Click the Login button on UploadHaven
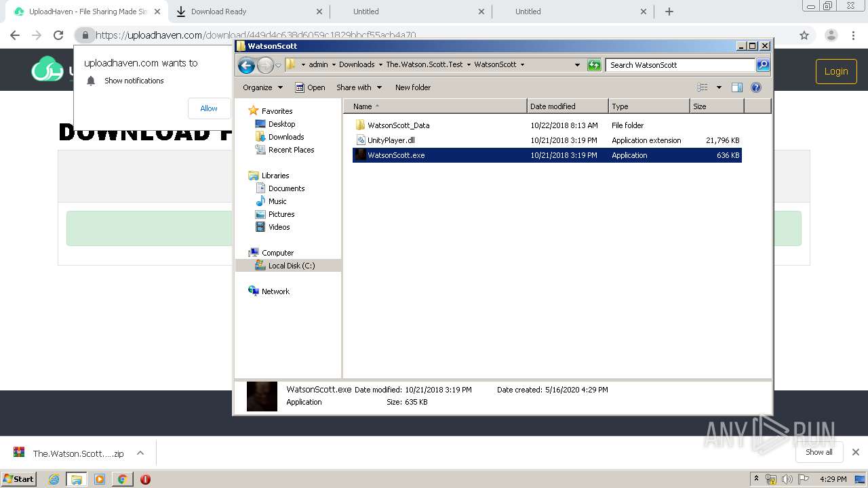The height and width of the screenshot is (488, 868). [836, 71]
